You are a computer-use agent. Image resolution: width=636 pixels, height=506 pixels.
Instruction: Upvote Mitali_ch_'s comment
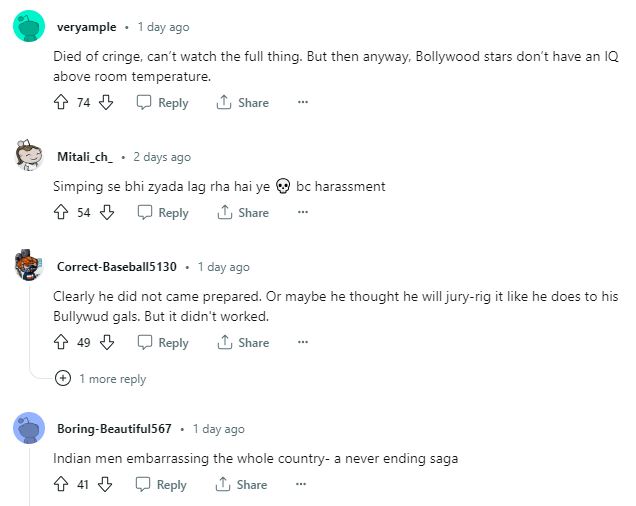(61, 212)
